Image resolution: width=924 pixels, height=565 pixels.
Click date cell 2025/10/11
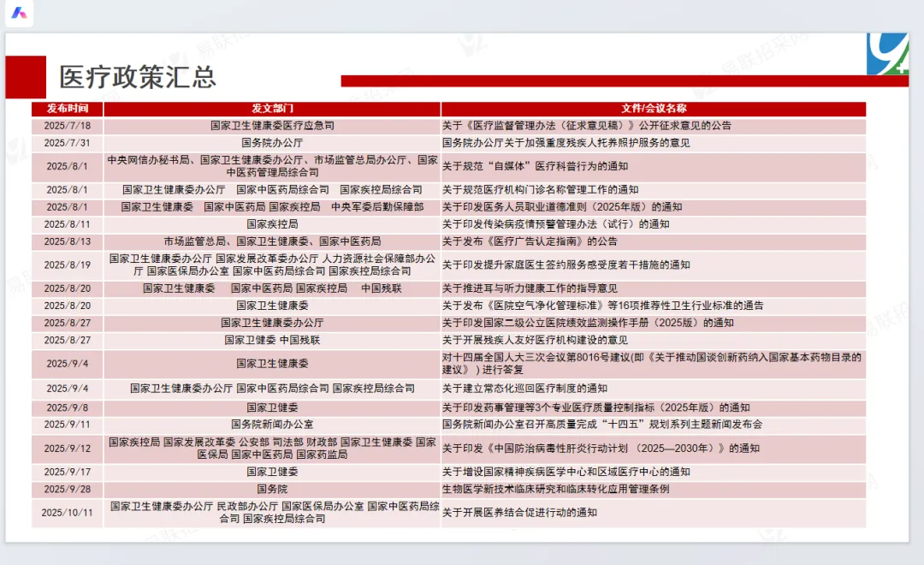coord(68,513)
